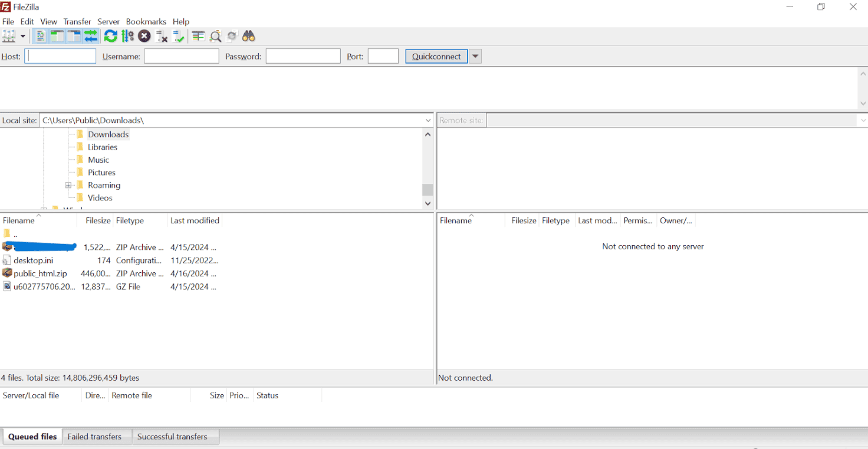Viewport: 868px width, 449px height.
Task: Toggle remote directory tree display
Action: click(x=74, y=37)
